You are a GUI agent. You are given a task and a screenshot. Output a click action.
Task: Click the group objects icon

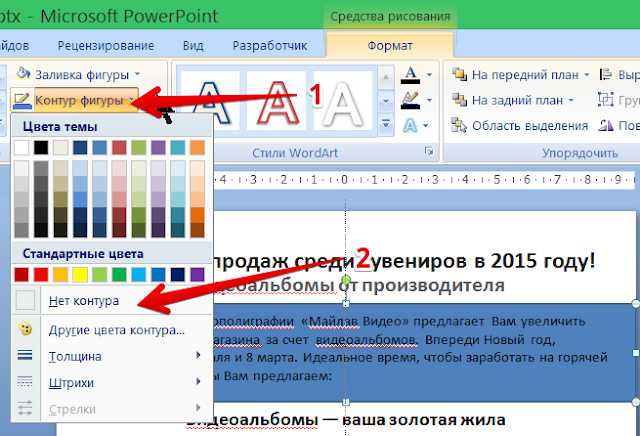pos(606,100)
